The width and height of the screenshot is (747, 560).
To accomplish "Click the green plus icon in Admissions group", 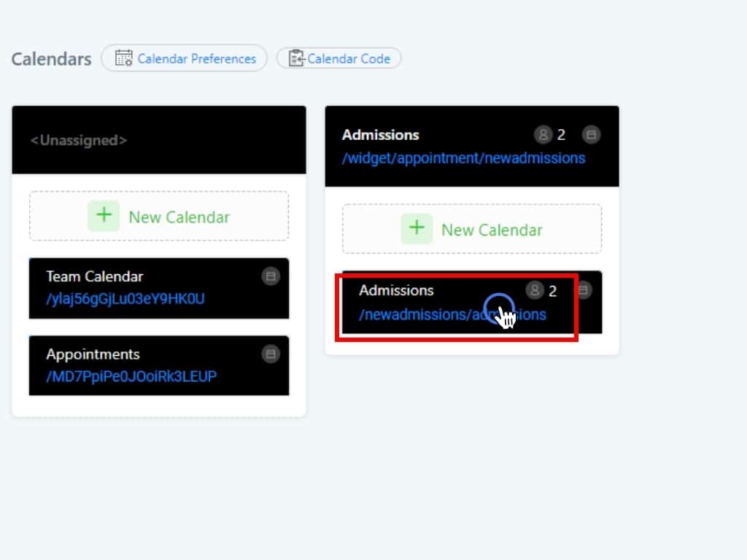I will [417, 229].
